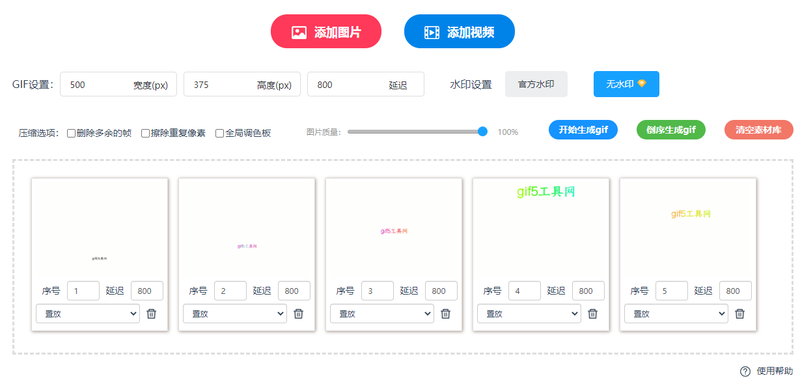This screenshot has width=800, height=378.
Task: Click the 图片质量 slider handle
Action: [483, 132]
